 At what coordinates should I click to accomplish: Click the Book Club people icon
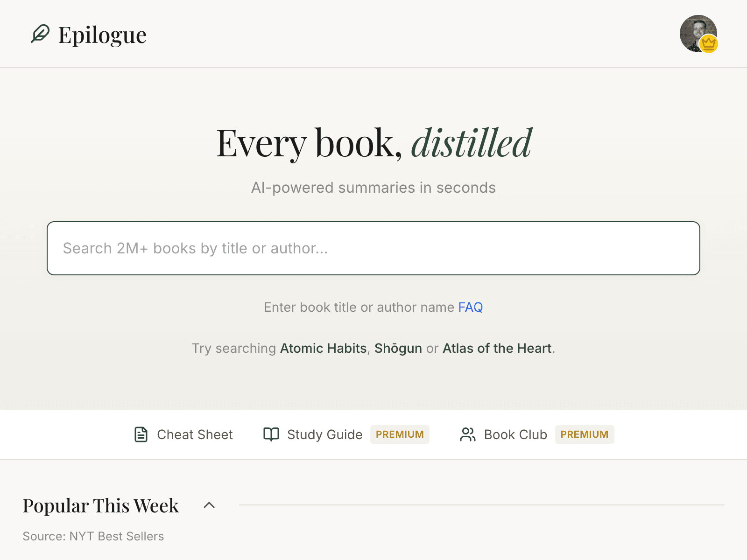pyautogui.click(x=467, y=434)
